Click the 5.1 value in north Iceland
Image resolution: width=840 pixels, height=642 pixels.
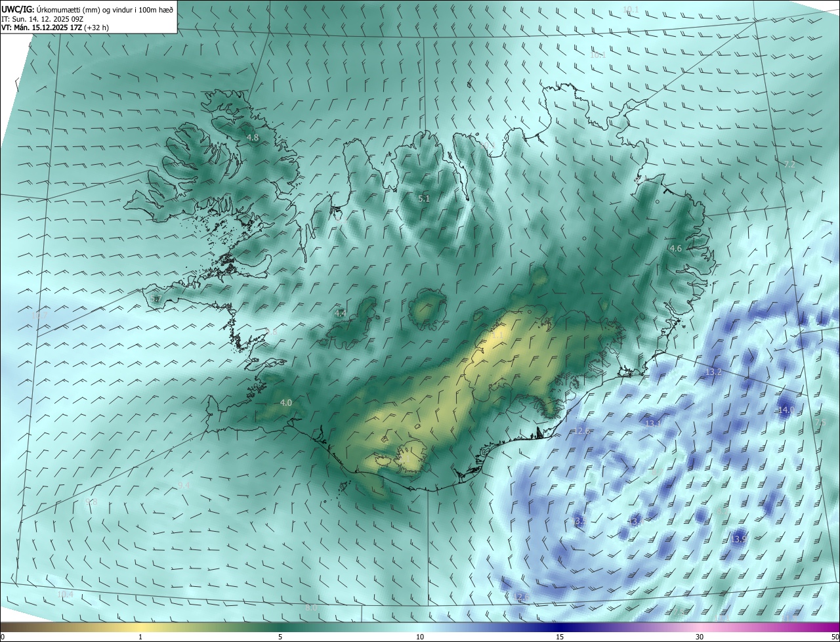pos(424,198)
